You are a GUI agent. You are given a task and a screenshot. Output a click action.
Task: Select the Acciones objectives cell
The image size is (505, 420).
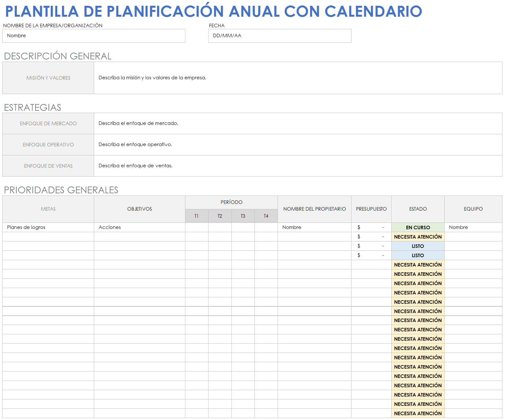139,227
